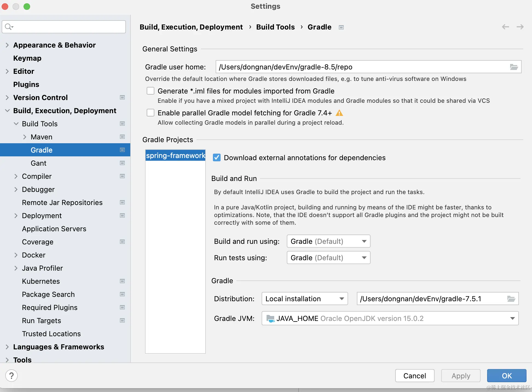Click the Gradle user home path field
The height and width of the screenshot is (392, 532).
pyautogui.click(x=361, y=67)
